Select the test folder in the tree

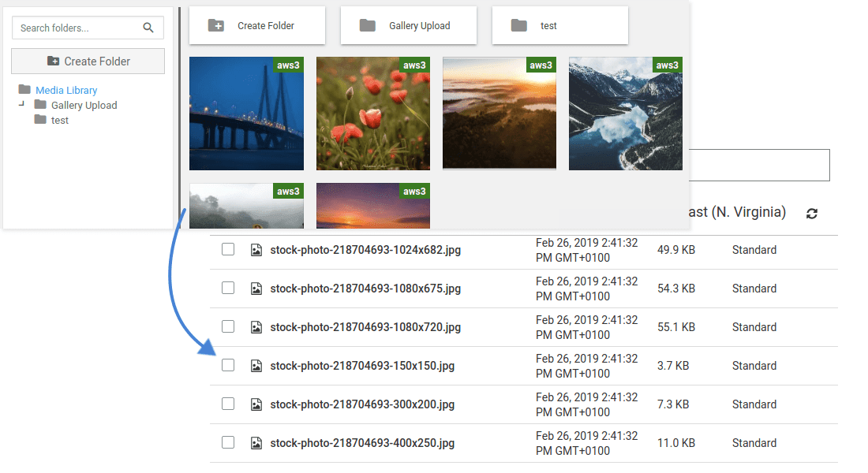[x=60, y=120]
